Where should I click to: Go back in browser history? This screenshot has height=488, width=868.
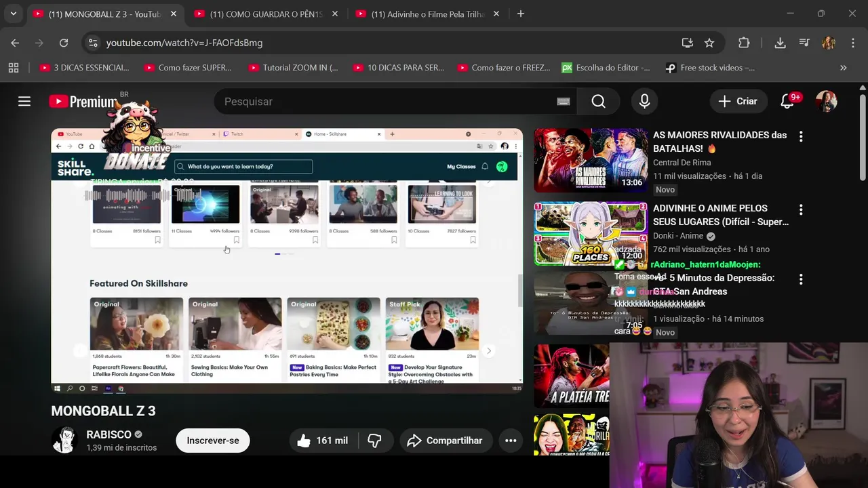click(x=15, y=43)
